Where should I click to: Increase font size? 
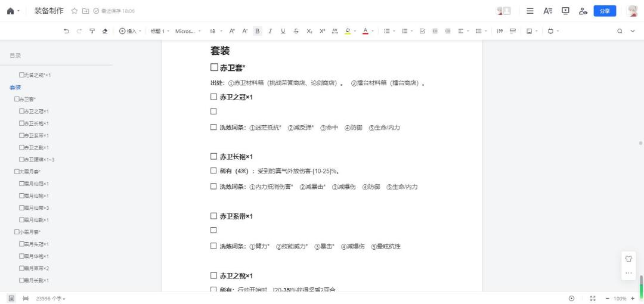(232, 31)
